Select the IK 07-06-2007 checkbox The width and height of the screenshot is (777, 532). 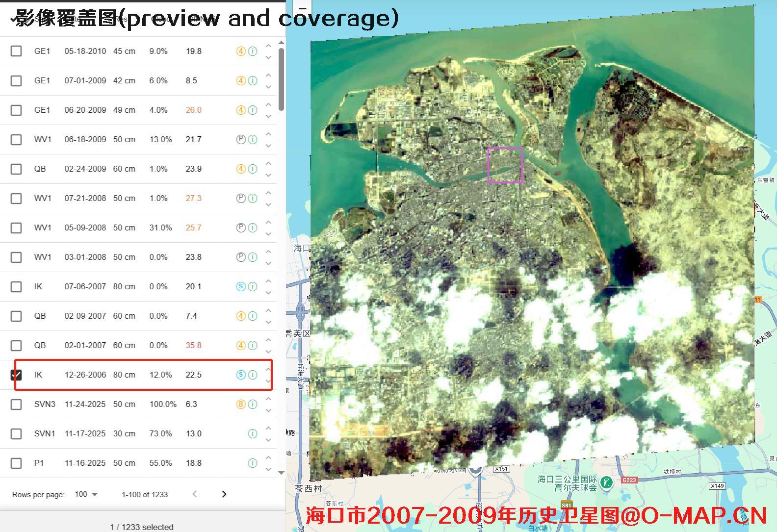[16, 286]
